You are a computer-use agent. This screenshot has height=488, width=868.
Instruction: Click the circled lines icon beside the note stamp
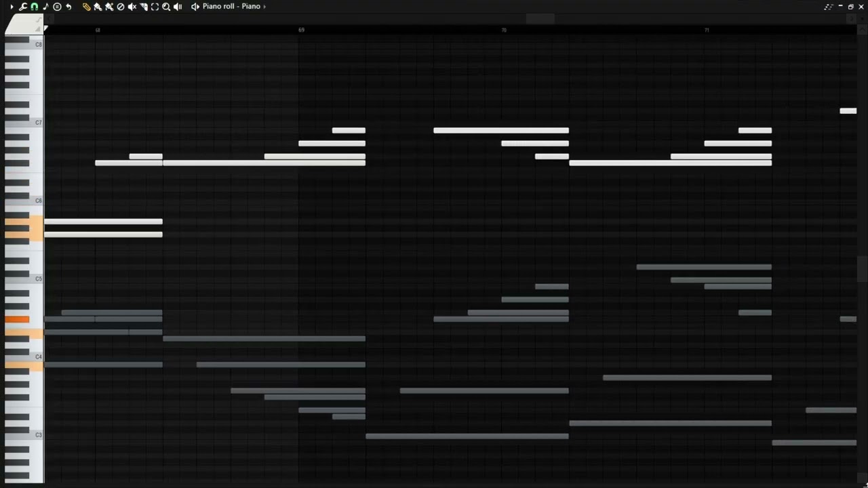pyautogui.click(x=57, y=7)
